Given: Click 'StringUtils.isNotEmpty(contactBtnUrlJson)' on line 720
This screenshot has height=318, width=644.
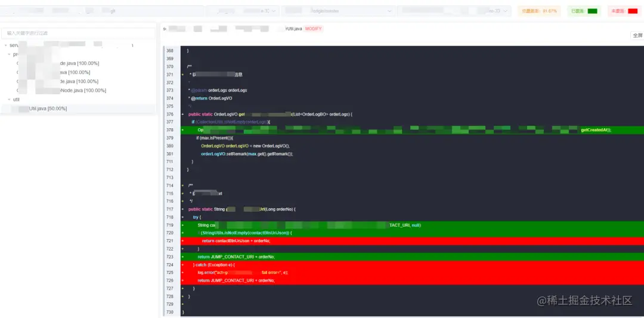Looking at the screenshot, I should tap(246, 233).
